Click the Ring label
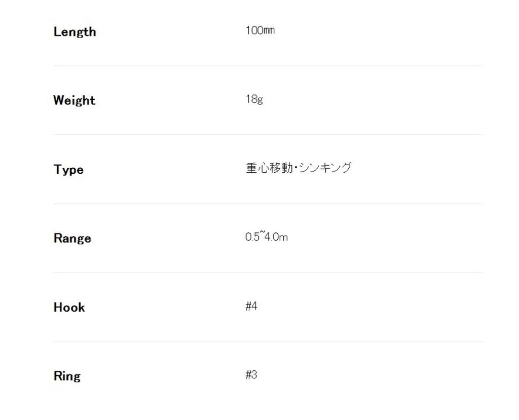The width and height of the screenshot is (519, 420). [67, 376]
